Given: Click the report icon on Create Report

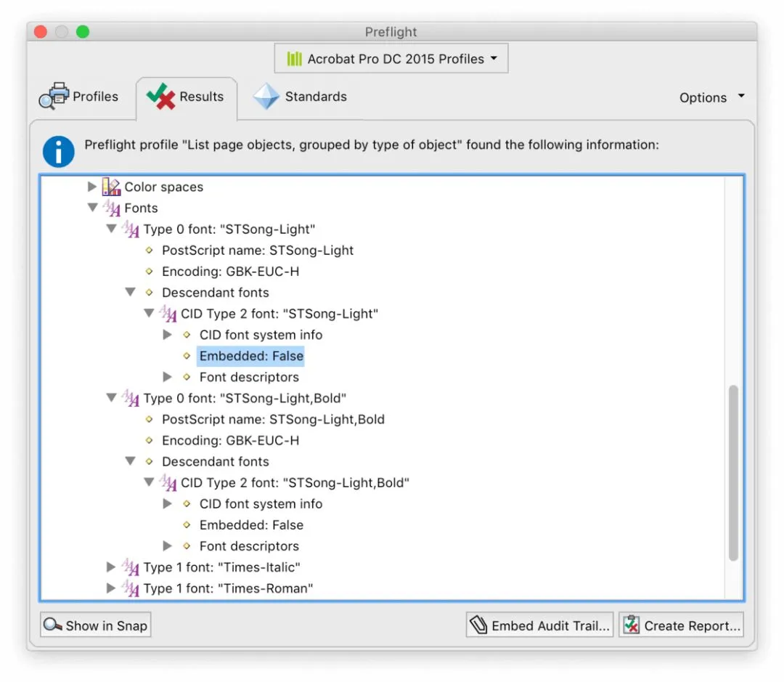Looking at the screenshot, I should 632,625.
